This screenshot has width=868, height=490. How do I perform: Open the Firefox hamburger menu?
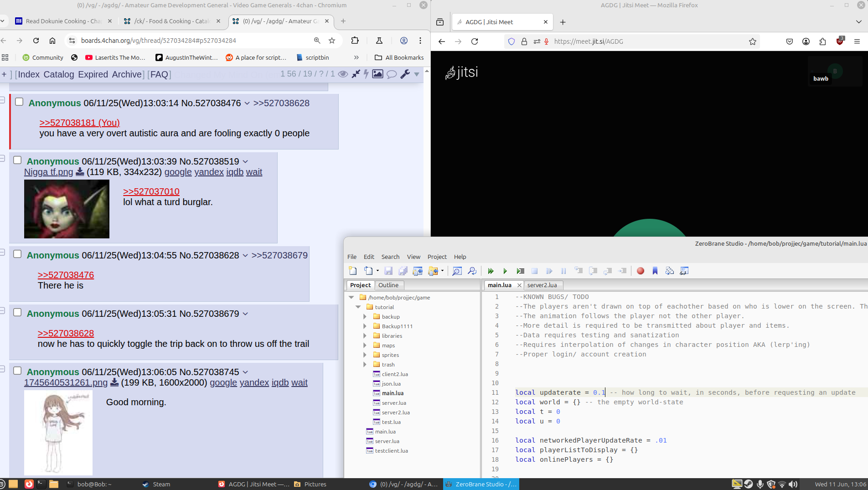pos(857,41)
